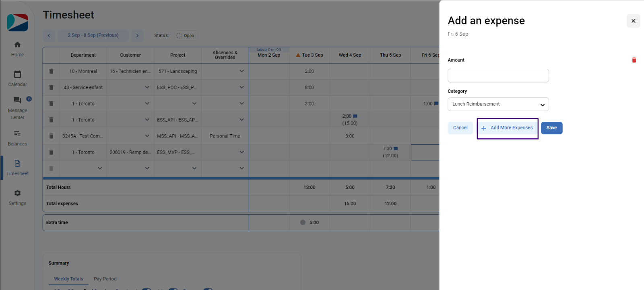Click the 35 unread messages badge
The height and width of the screenshot is (290, 644).
(x=29, y=99)
